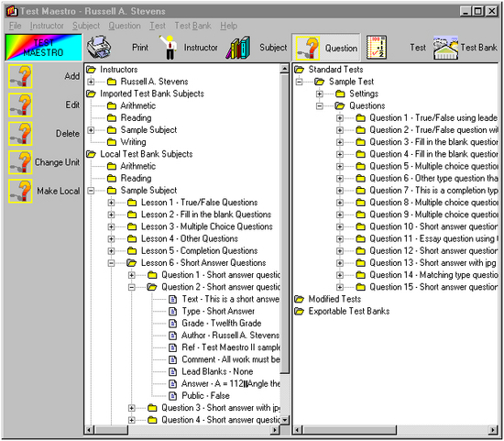Collapse Question 2 - Short answer node
Image resolution: width=504 pixels, height=441 pixels.
[x=131, y=287]
